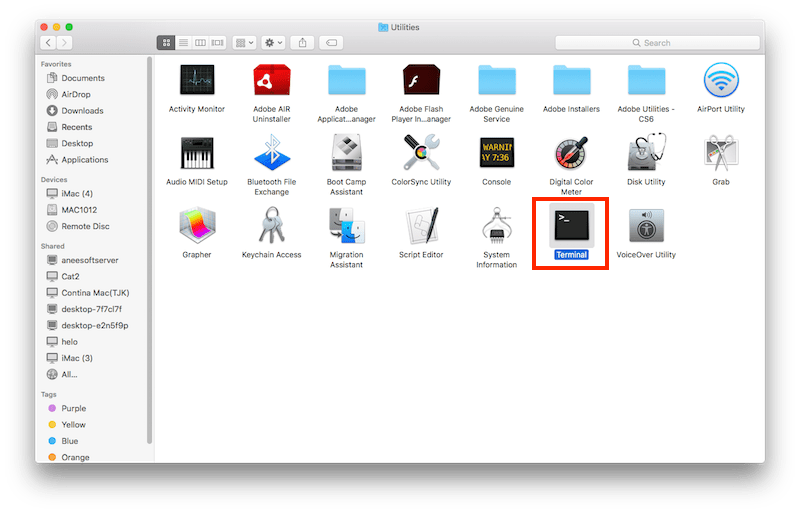Open Adobe Utilities - CS6 folder

pyautogui.click(x=646, y=80)
